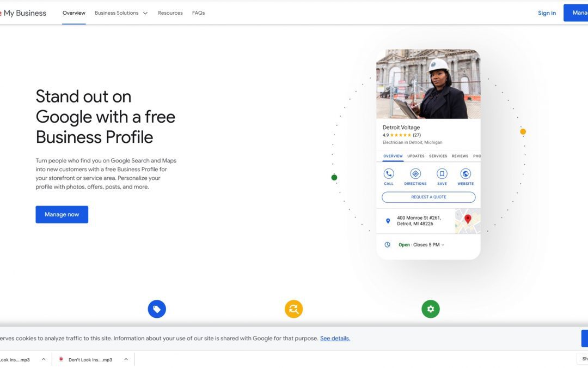The image size is (588, 368).
Task: Click the Detroit Voltage business name
Action: pyautogui.click(x=401, y=127)
